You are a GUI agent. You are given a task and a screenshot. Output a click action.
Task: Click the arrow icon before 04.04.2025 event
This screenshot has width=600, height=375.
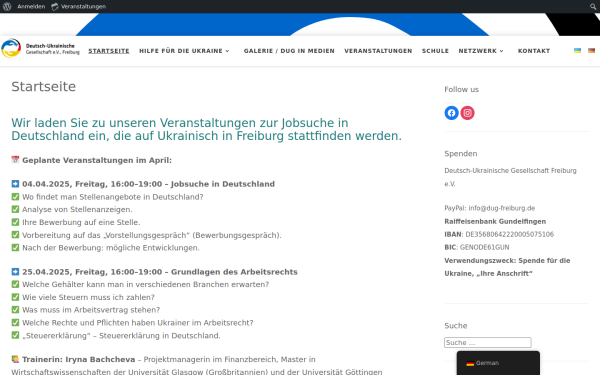[15, 184]
